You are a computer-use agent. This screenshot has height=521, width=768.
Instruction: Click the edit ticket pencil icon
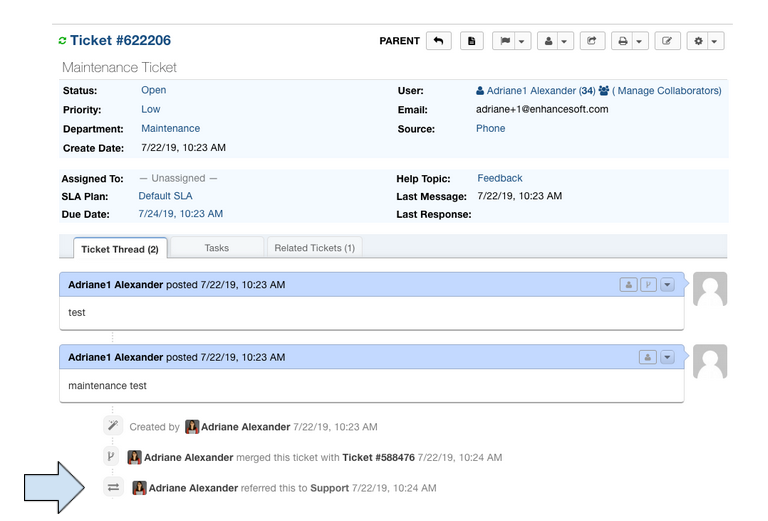coord(668,41)
